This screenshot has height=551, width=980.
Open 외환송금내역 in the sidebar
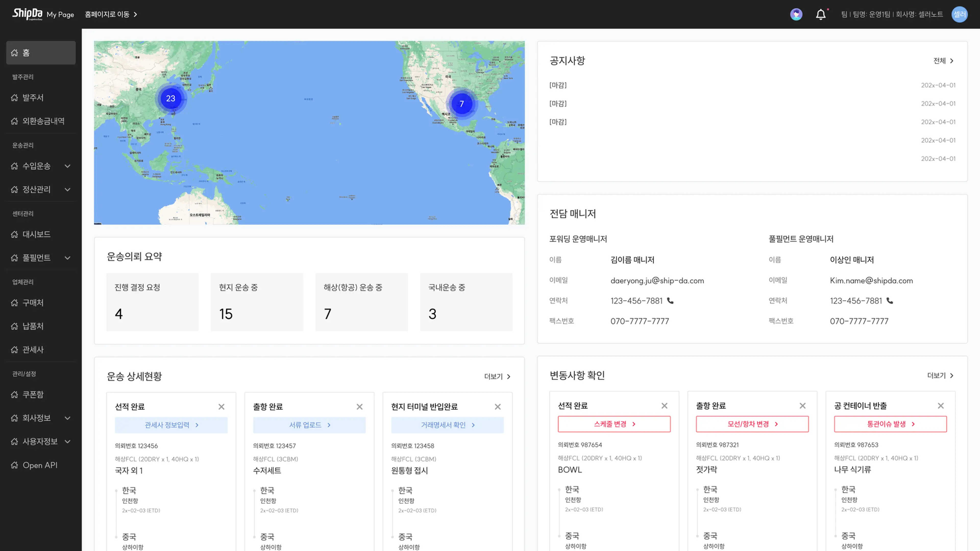(x=41, y=121)
